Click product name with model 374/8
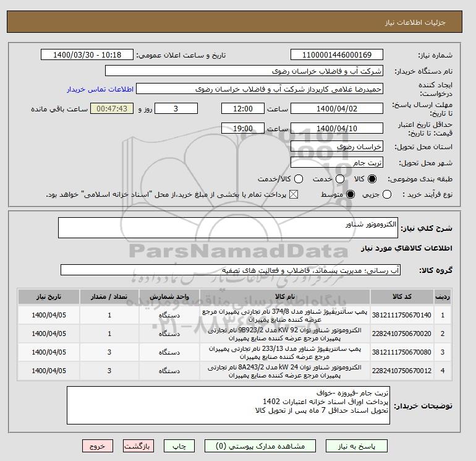The width and height of the screenshot is (476, 461). click(285, 316)
